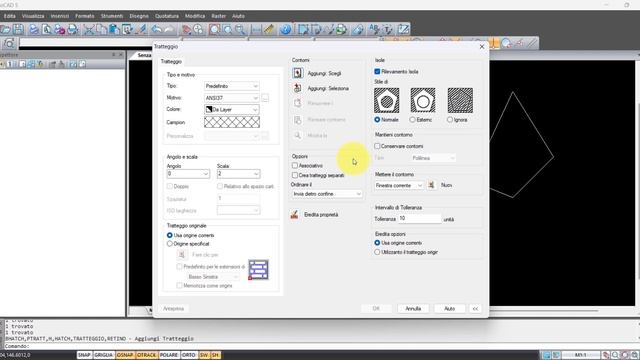Click the Match properties brush toolbar icon
The width and height of the screenshot is (640, 360).
tap(142, 29)
